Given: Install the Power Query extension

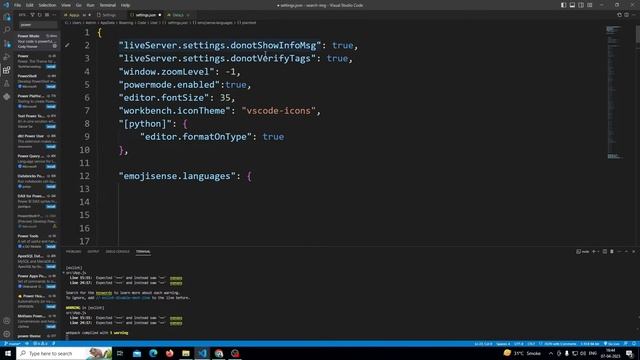Looking at the screenshot, I should (51, 167).
